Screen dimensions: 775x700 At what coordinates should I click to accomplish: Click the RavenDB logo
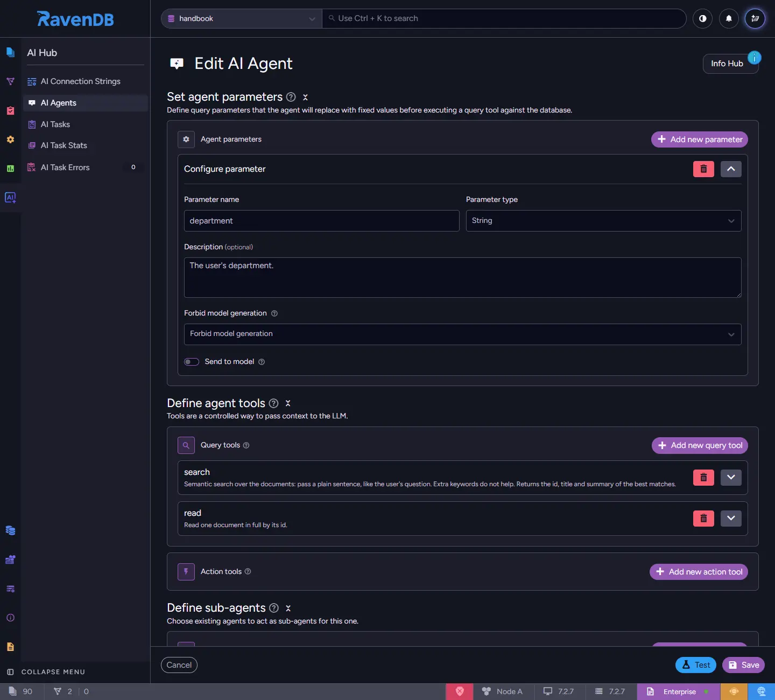(x=75, y=19)
